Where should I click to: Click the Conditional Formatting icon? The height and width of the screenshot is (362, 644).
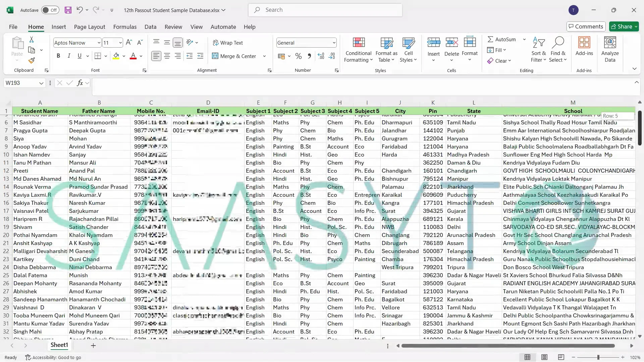coord(359,43)
